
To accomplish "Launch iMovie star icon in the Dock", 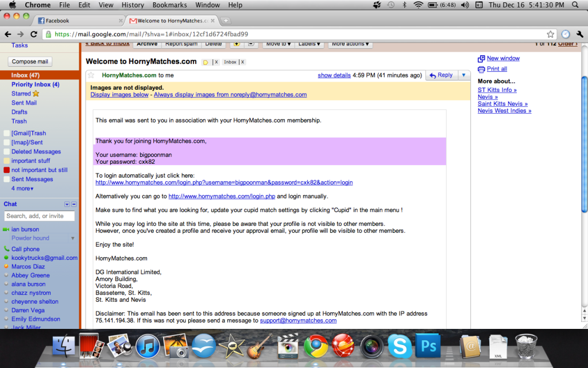I will tap(231, 346).
